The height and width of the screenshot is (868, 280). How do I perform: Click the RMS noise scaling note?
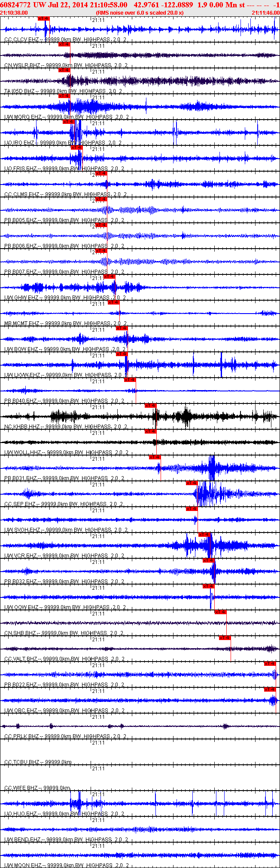click(x=140, y=13)
